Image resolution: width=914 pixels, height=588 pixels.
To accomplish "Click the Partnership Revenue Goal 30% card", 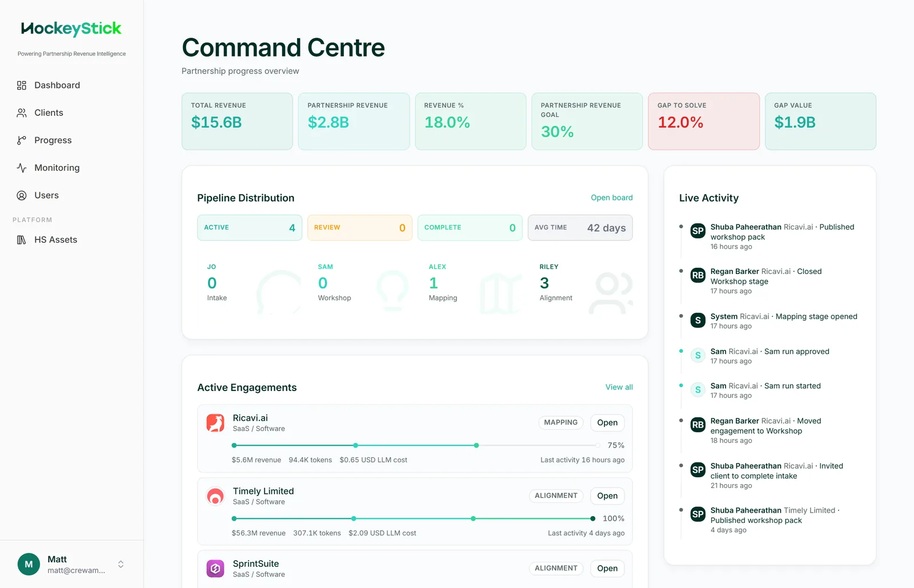I will tap(587, 122).
